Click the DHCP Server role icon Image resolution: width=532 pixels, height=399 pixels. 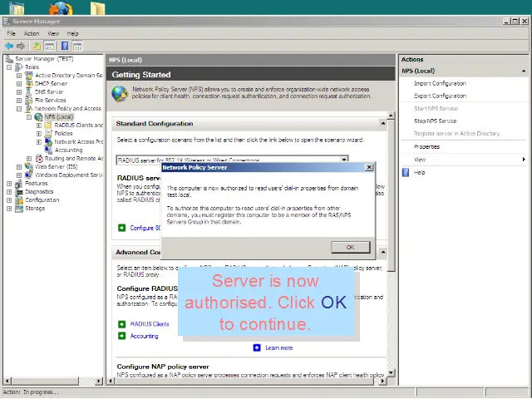click(29, 83)
